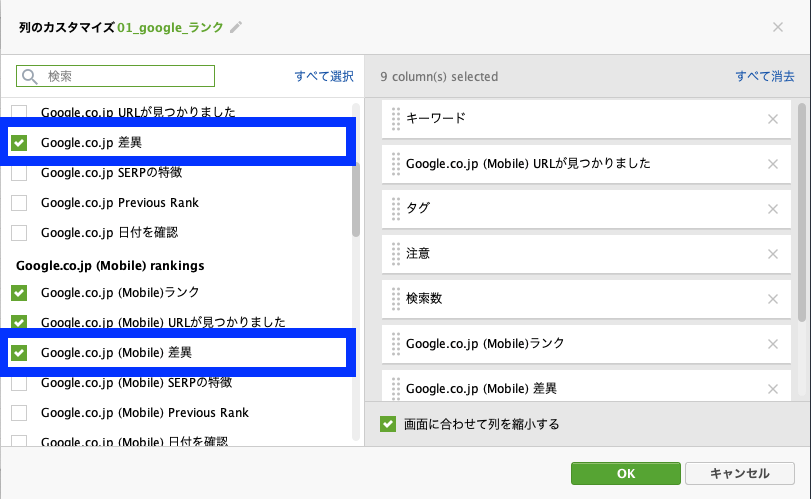Click the search magnifier icon
Image resolution: width=811 pixels, height=499 pixels.
tap(29, 77)
